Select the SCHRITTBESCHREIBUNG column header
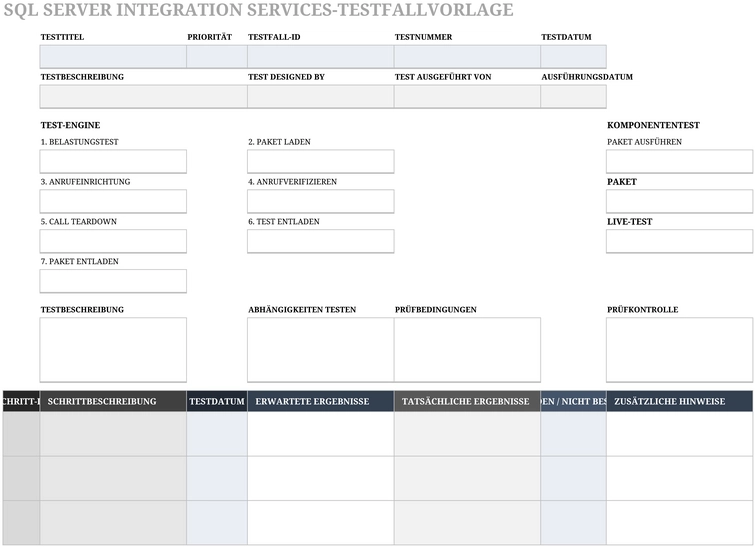This screenshot has height=547, width=755. tap(113, 401)
